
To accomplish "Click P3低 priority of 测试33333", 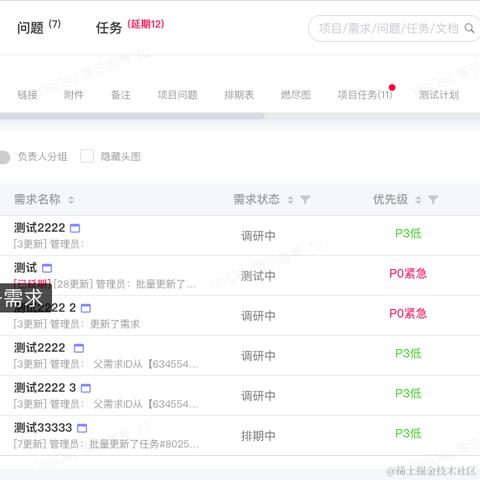I will tap(408, 434).
